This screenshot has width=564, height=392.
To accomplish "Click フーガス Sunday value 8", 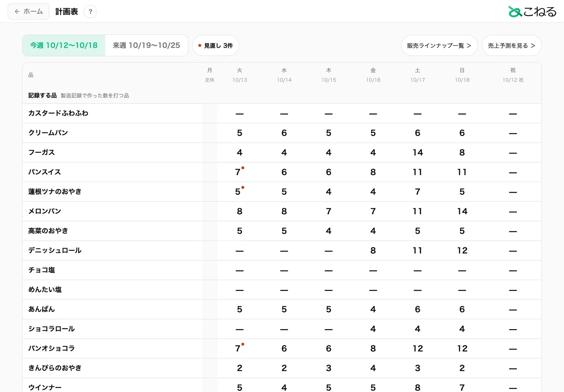I will 462,153.
